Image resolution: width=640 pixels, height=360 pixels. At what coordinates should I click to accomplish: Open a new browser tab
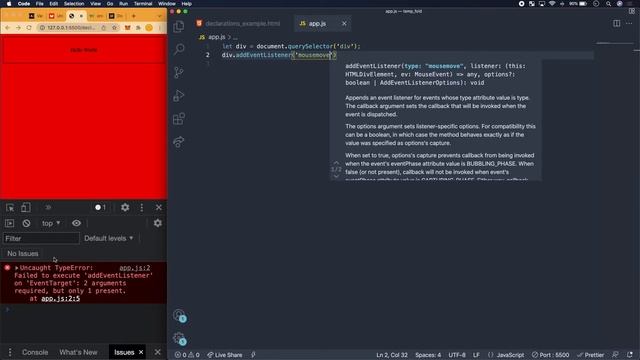[x=133, y=16]
